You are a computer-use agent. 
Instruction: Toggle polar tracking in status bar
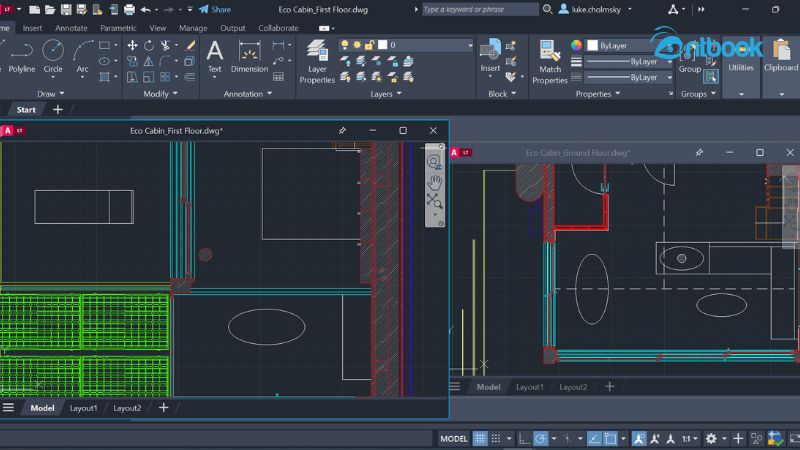[x=540, y=438]
